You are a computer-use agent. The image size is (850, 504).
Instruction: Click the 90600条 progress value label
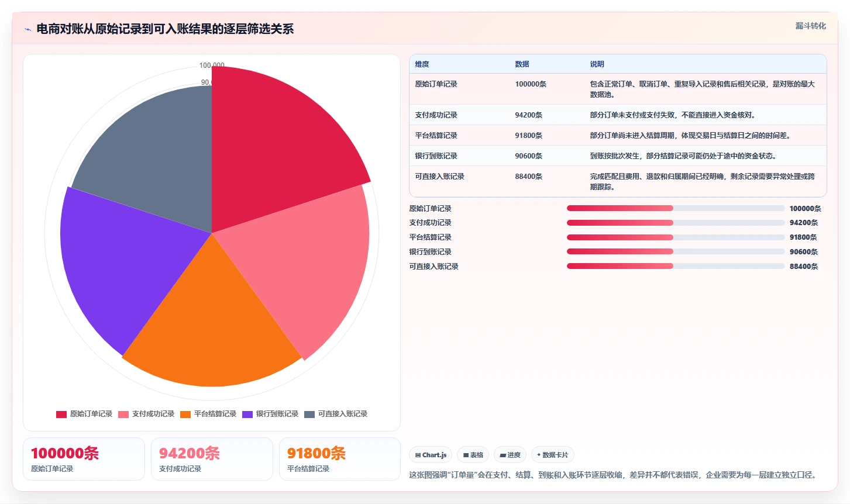(804, 252)
